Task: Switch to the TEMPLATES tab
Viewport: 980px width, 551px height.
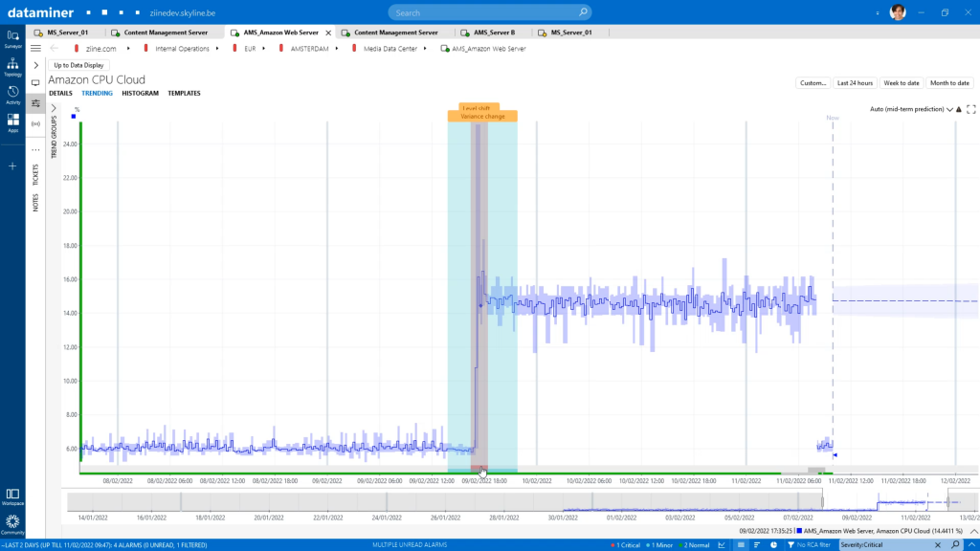Action: (x=184, y=93)
